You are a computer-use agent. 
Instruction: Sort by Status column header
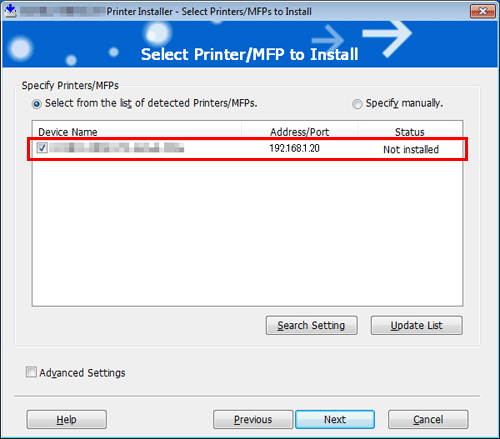[410, 132]
